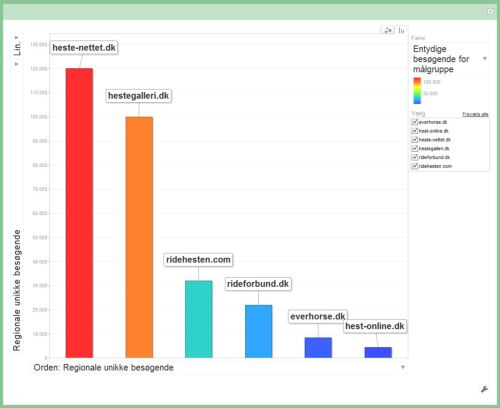The image size is (500, 408).
Task: Click the ridehesten.com bar label
Action: [x=198, y=260]
